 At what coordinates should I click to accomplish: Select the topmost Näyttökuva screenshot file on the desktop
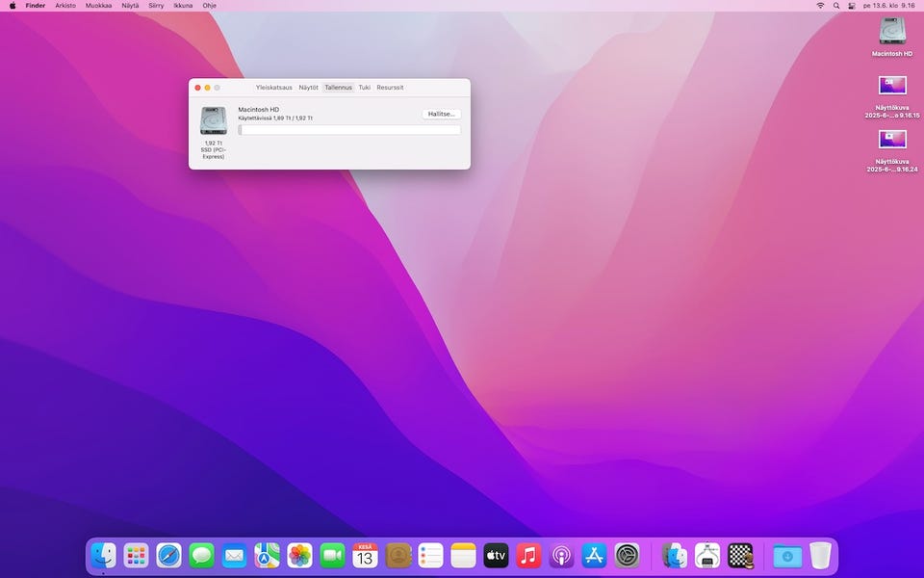892,87
